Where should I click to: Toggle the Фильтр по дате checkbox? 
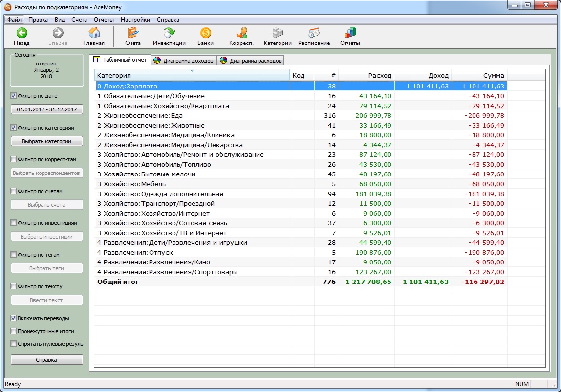[x=14, y=96]
